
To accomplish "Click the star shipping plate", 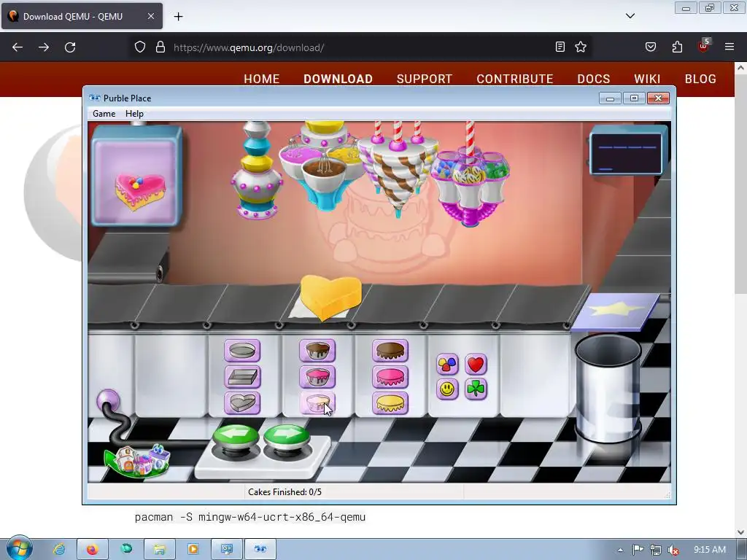I will point(616,311).
